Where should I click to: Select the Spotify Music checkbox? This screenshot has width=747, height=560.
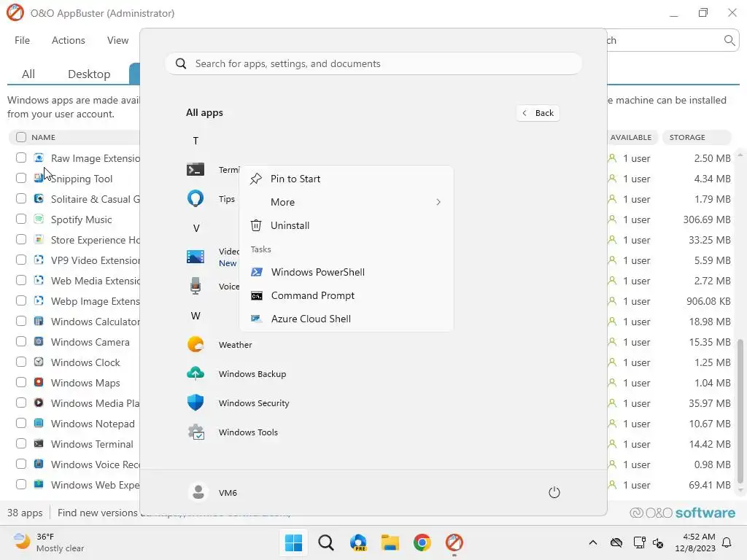tap(21, 219)
